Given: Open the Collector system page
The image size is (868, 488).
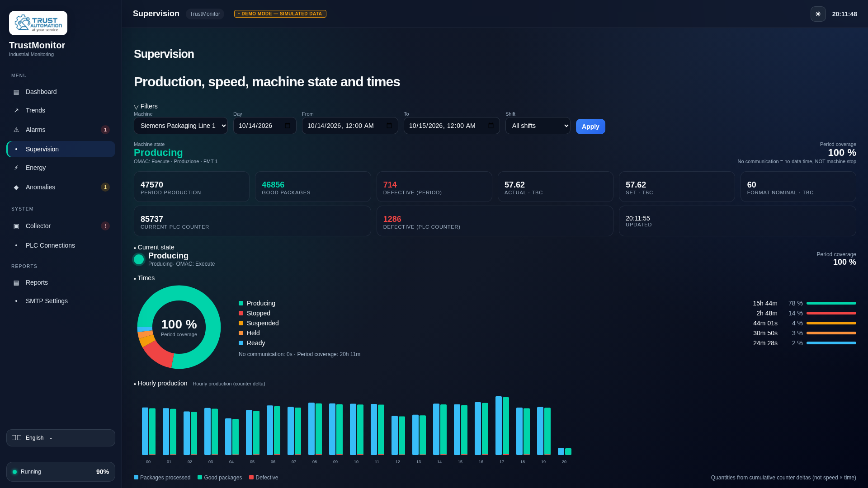Looking at the screenshot, I should click(x=61, y=226).
